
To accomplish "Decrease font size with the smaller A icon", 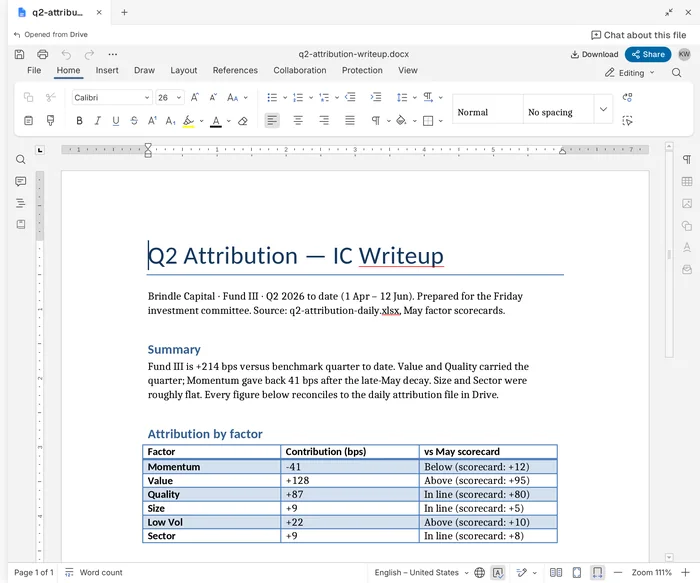I will pos(213,97).
